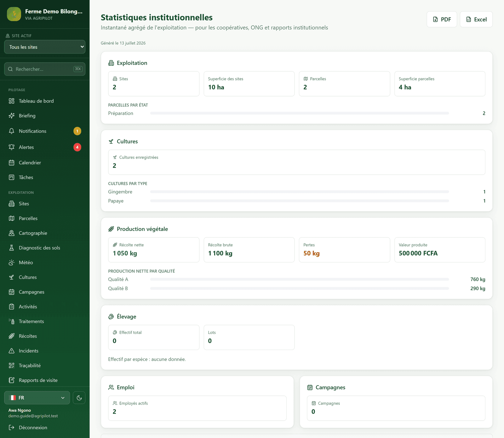The height and width of the screenshot is (438, 504).
Task: Open the Tous les sites dropdown
Action: coord(45,47)
